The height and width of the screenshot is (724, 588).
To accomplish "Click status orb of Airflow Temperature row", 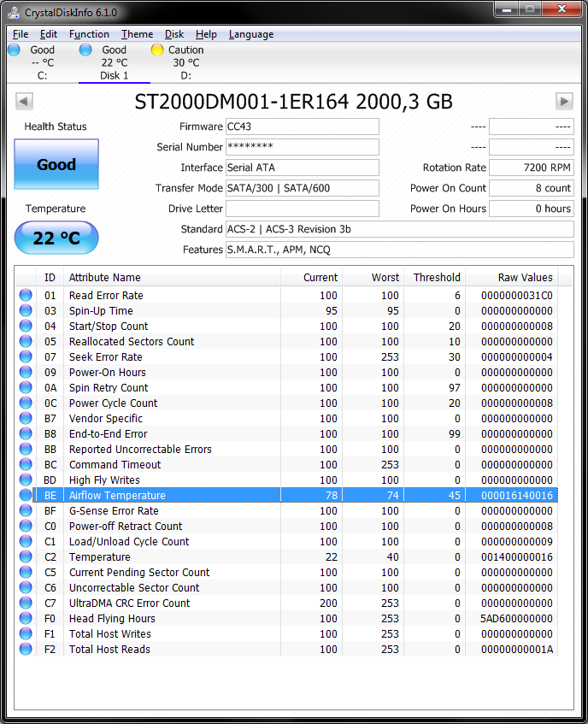I will pyautogui.click(x=26, y=495).
